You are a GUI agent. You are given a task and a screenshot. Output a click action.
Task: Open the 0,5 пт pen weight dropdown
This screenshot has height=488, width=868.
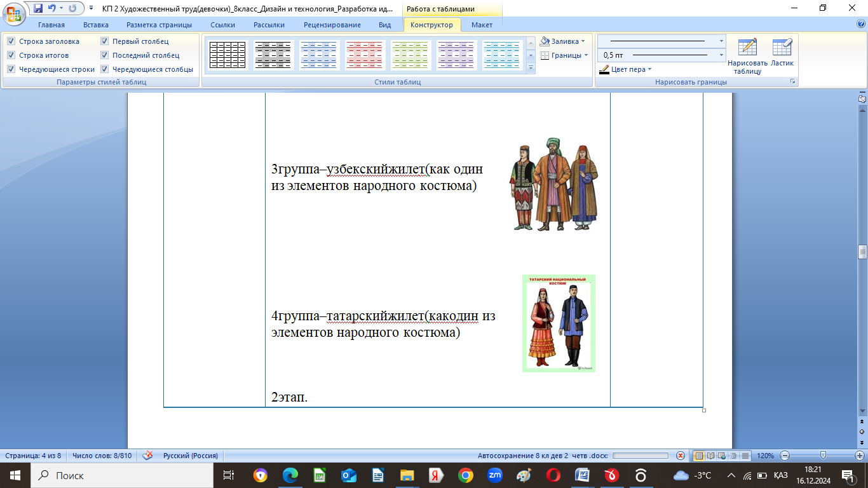coord(721,55)
